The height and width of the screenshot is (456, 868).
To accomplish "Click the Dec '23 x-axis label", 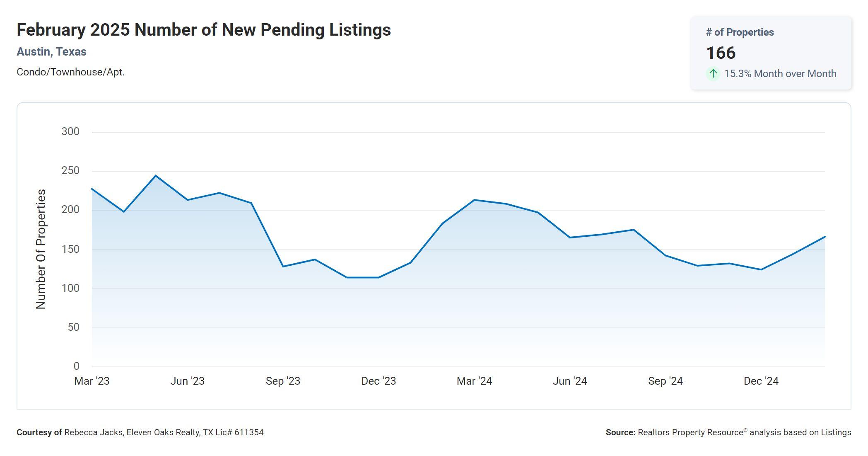I will pos(379,381).
